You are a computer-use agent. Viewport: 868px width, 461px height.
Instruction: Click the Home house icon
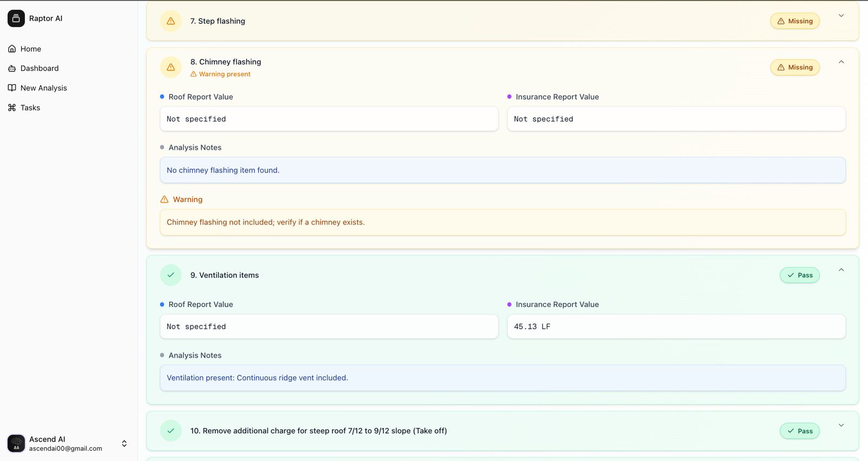point(12,49)
